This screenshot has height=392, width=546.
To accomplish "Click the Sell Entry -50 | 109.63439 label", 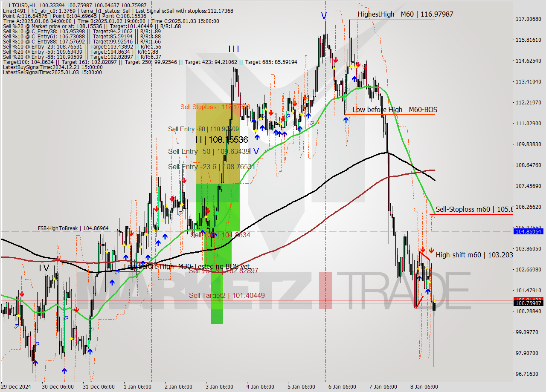I will pos(209,151).
